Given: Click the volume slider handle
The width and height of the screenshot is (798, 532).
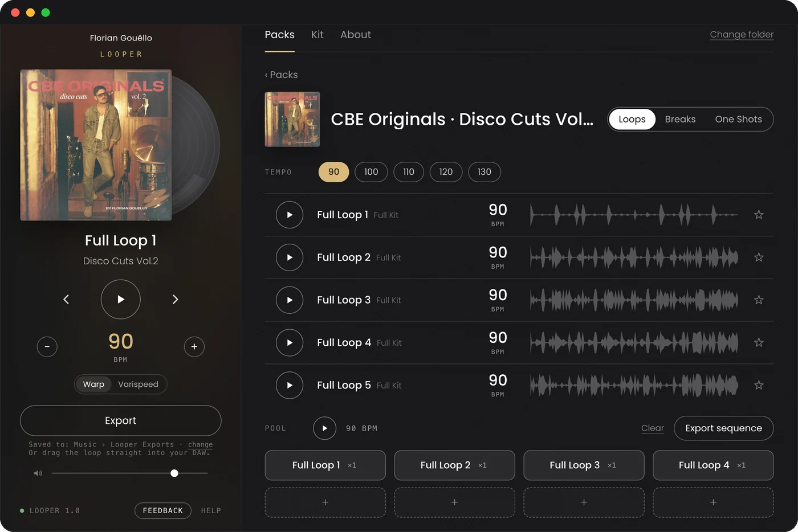Looking at the screenshot, I should tap(174, 473).
